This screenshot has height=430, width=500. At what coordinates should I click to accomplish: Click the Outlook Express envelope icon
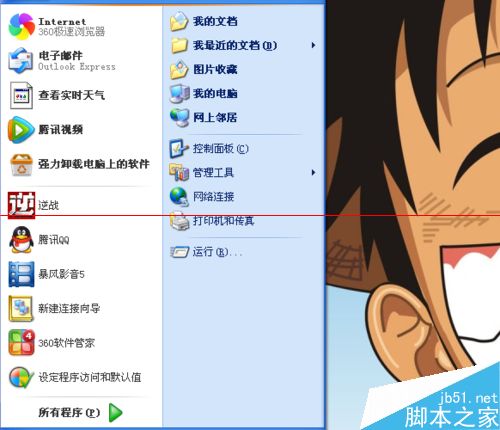pos(21,61)
